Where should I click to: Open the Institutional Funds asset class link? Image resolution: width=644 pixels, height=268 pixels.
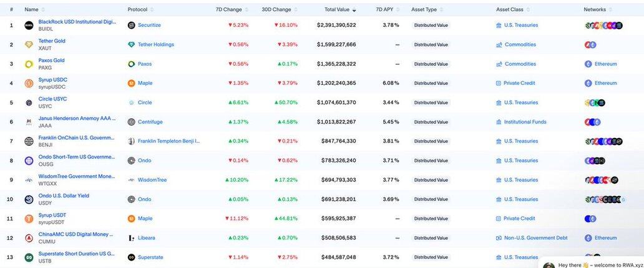[525, 122]
